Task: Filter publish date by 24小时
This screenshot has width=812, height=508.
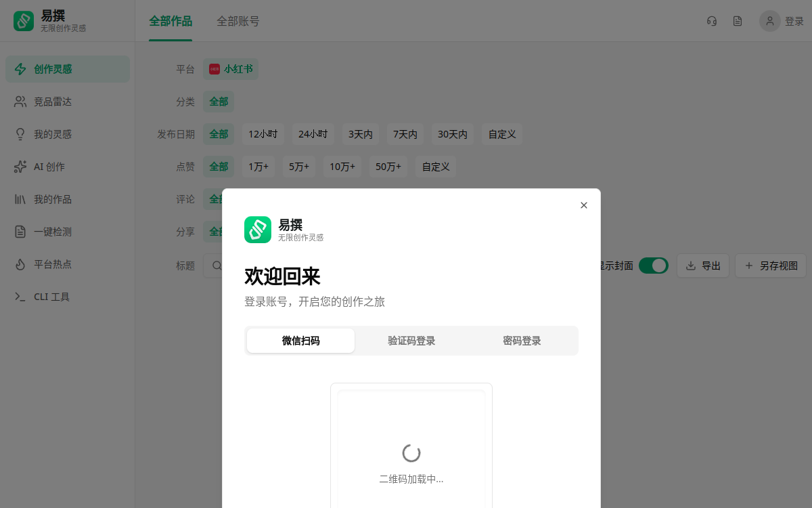Action: (x=313, y=134)
